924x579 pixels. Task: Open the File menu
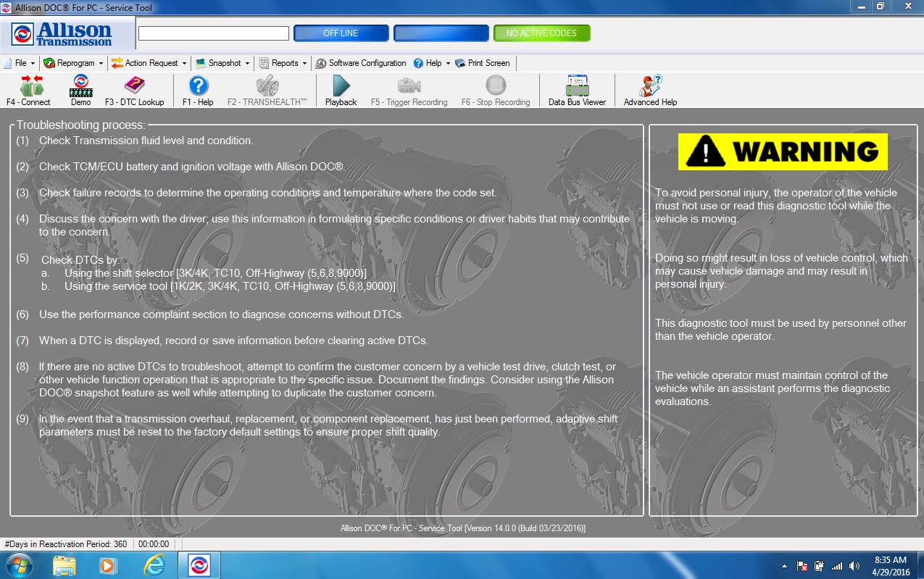(x=20, y=63)
